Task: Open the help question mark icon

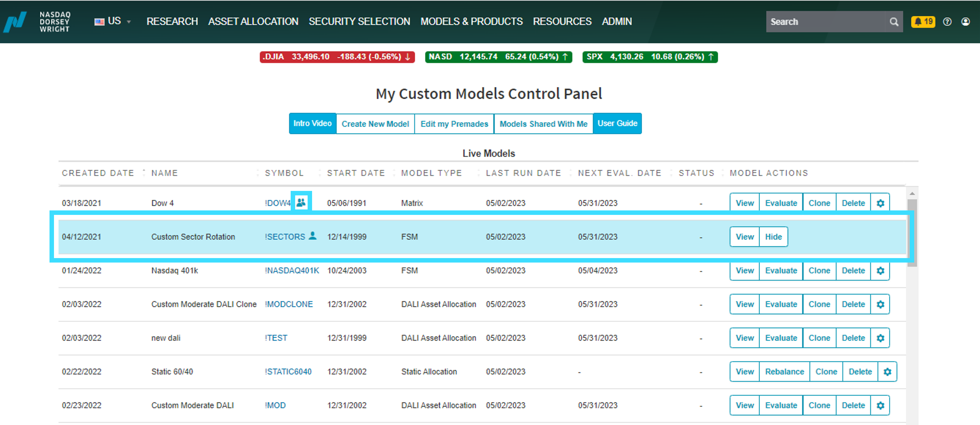Action: tap(947, 22)
